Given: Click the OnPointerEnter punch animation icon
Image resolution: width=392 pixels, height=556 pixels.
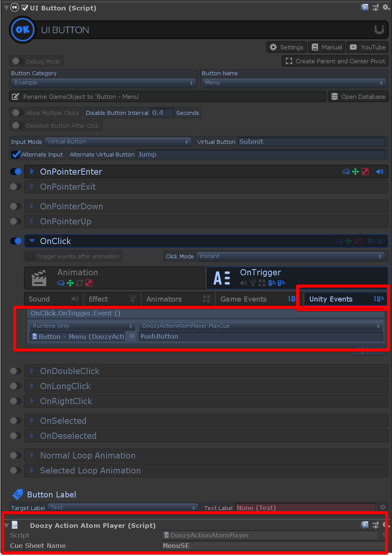Looking at the screenshot, I should [346, 172].
